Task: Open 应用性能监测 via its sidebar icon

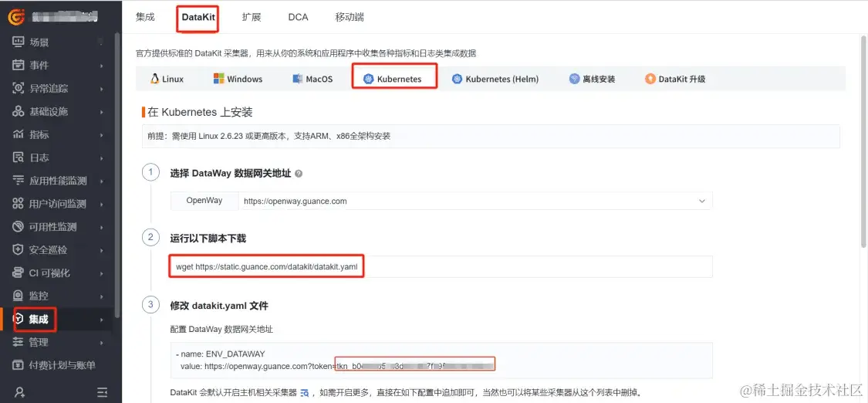Action: (19, 181)
